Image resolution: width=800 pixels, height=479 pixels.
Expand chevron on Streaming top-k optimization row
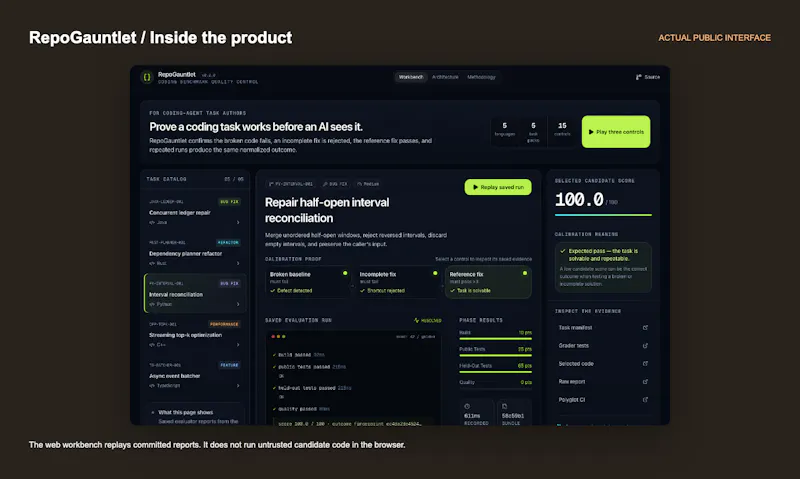pos(238,345)
